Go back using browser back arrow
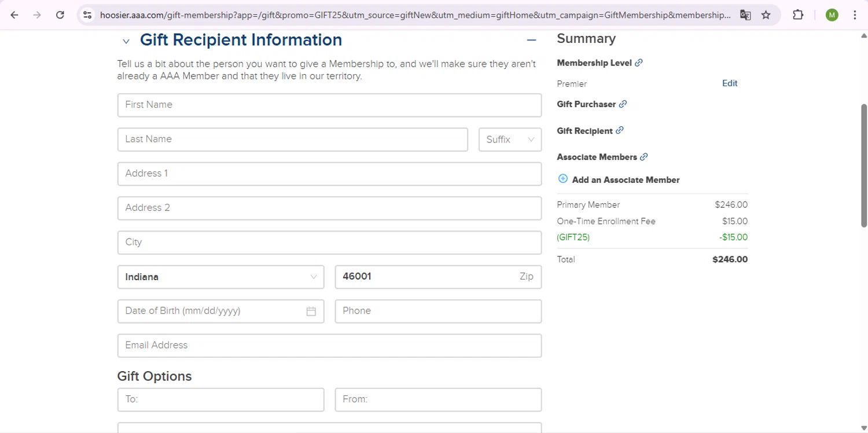Viewport: 868px width, 433px height. click(x=14, y=15)
